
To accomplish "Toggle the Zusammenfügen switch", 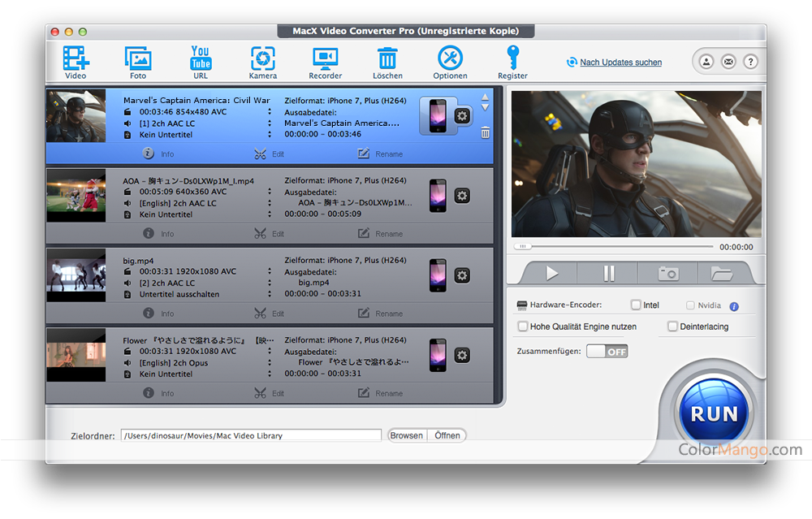I will (607, 351).
